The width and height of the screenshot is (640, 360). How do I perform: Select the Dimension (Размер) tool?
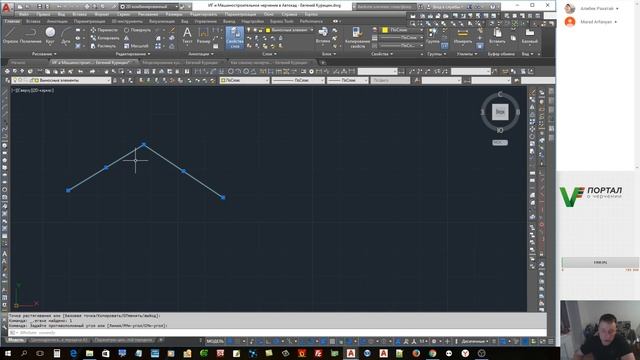click(203, 35)
